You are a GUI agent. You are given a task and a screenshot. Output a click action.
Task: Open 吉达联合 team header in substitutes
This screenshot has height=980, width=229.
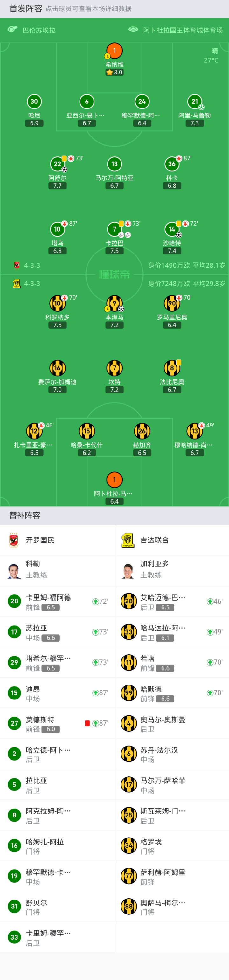pyautogui.click(x=154, y=540)
